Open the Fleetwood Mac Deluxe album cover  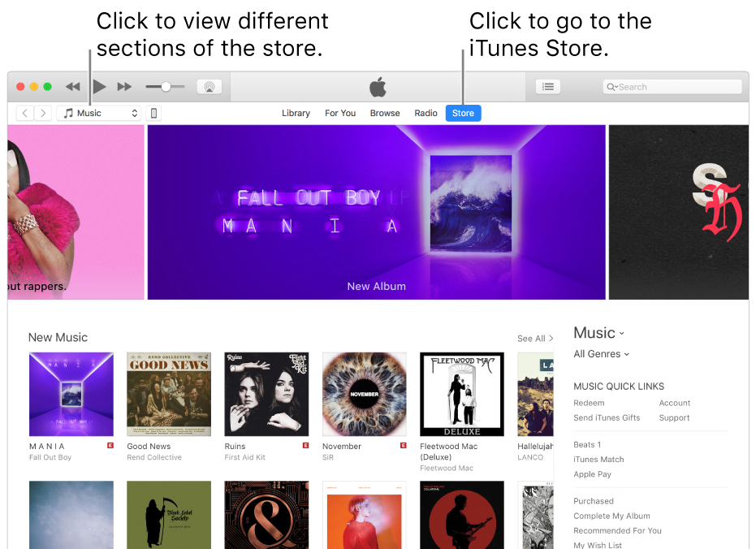(462, 394)
